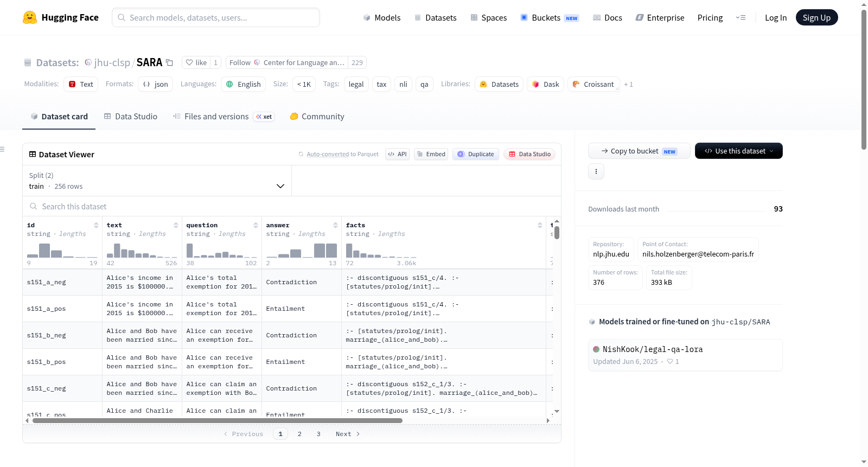868x467 pixels.
Task: Switch to the Data Studio tab
Action: [131, 117]
